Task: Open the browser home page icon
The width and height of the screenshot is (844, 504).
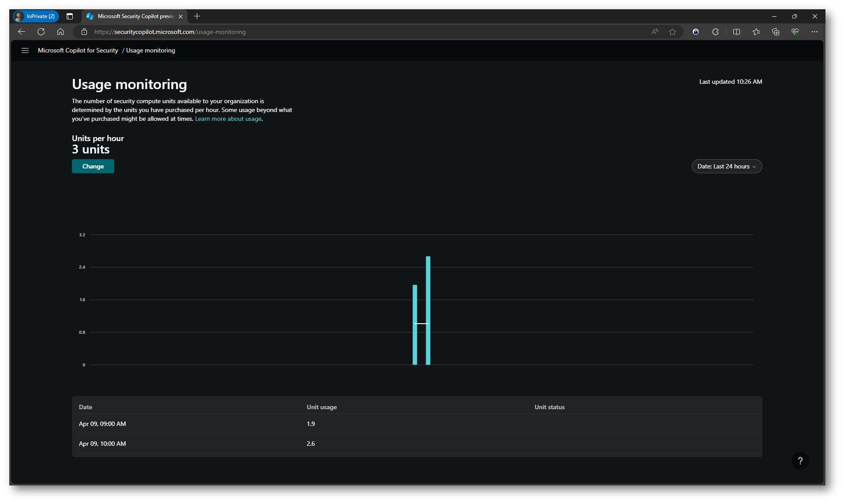Action: coord(60,32)
